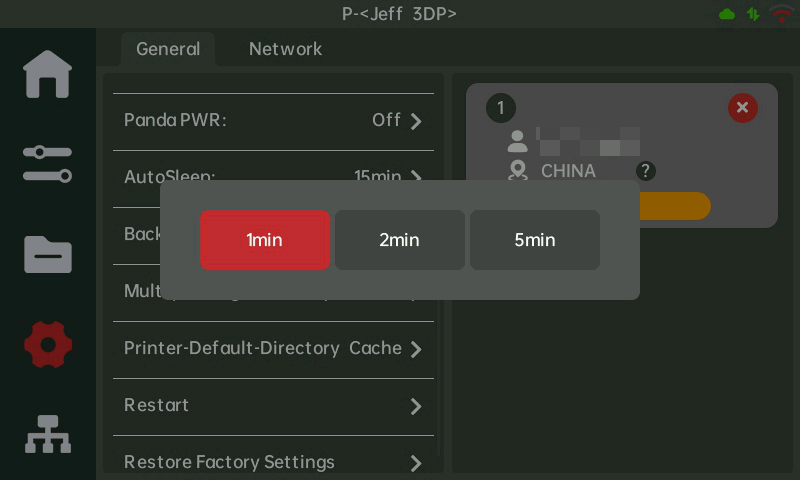Open the Home screen icon

click(x=48, y=74)
